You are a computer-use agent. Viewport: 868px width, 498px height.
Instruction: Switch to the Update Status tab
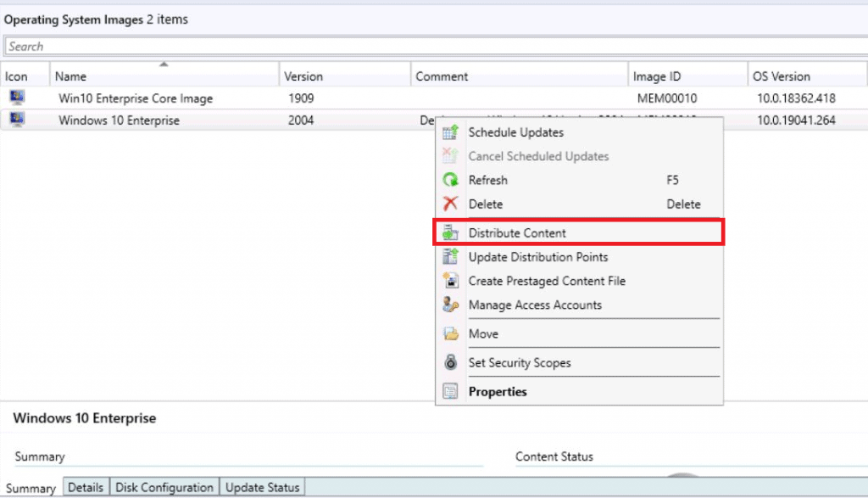(x=262, y=487)
